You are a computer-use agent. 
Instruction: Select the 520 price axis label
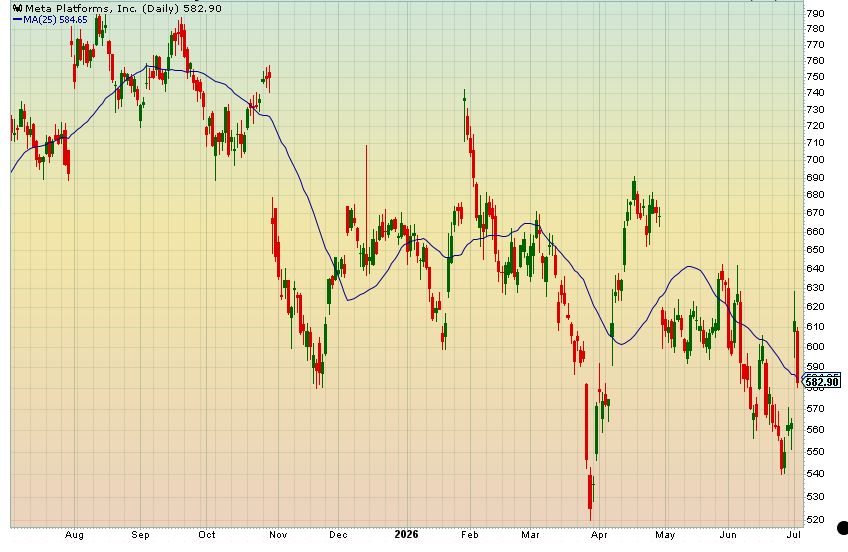[815, 520]
